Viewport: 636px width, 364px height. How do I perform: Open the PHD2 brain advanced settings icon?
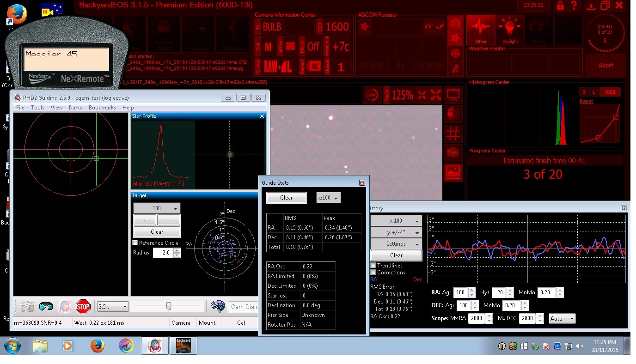tap(218, 306)
